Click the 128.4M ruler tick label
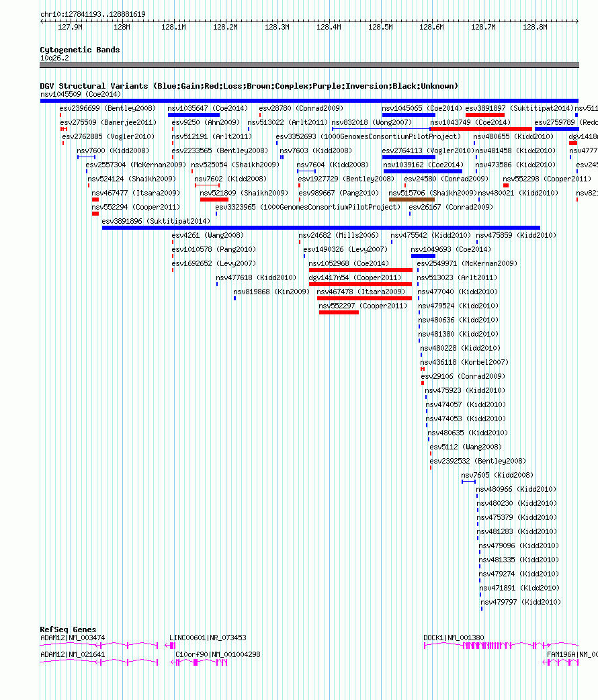Image resolution: width=598 pixels, height=700 pixels. tap(329, 28)
